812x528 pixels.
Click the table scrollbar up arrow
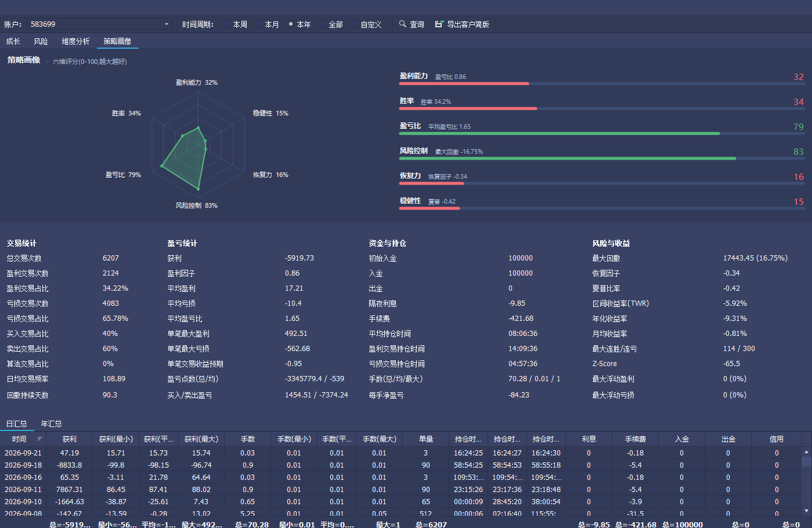pyautogui.click(x=806, y=451)
